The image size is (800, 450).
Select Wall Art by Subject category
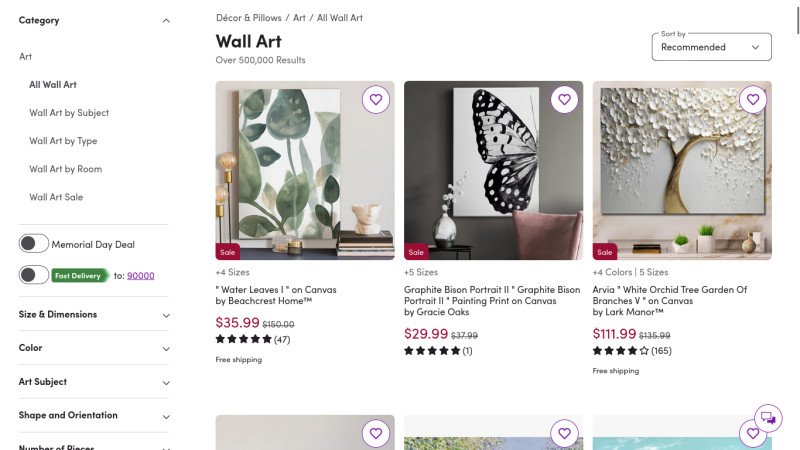pyautogui.click(x=69, y=113)
